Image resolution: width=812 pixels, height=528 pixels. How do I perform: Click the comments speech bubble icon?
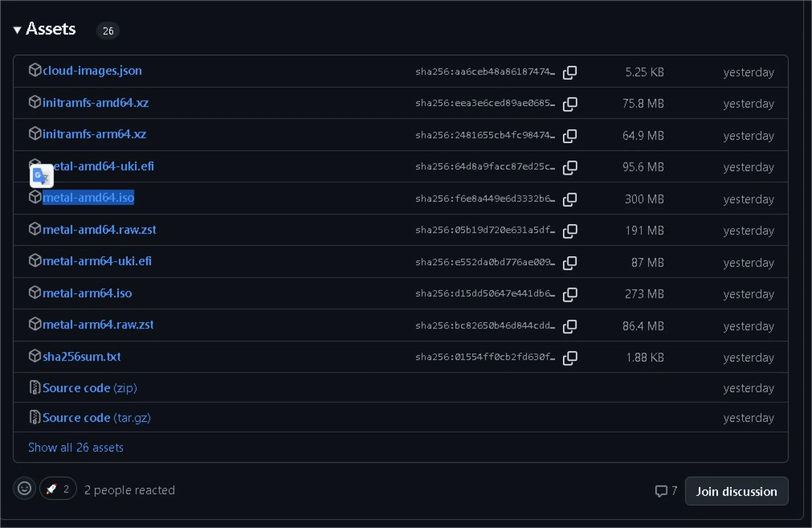click(x=661, y=491)
